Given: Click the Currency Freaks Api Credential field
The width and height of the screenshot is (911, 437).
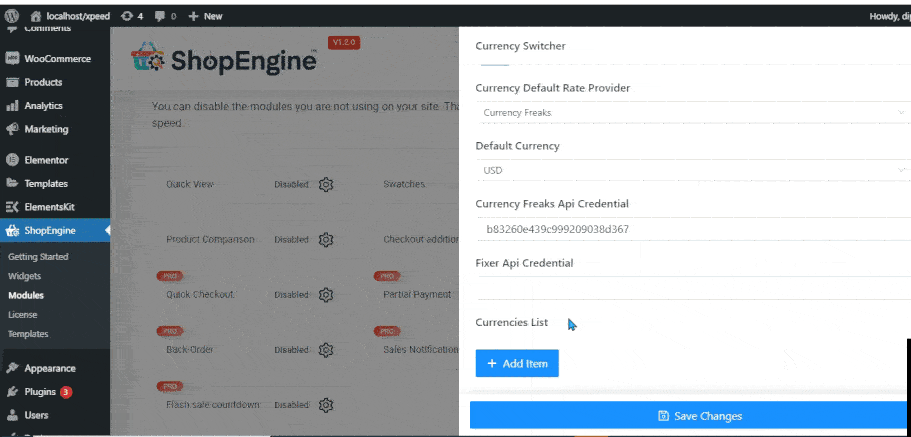Looking at the screenshot, I should point(693,229).
